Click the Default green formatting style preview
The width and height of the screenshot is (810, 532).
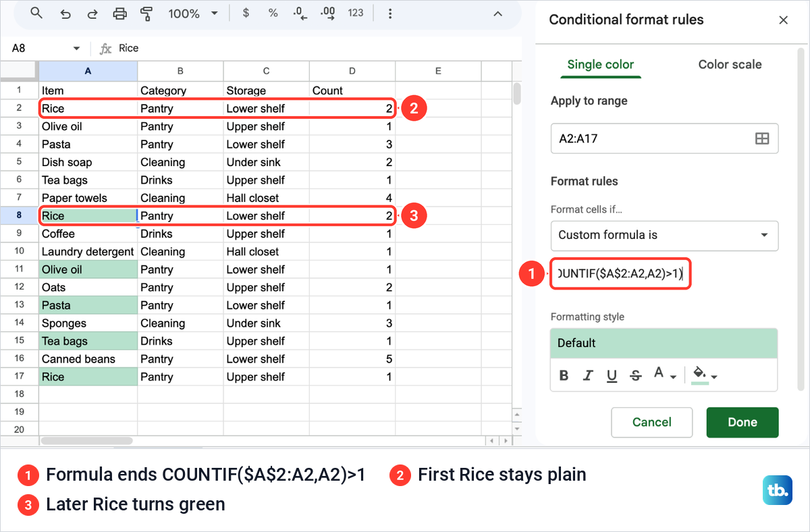pos(664,343)
